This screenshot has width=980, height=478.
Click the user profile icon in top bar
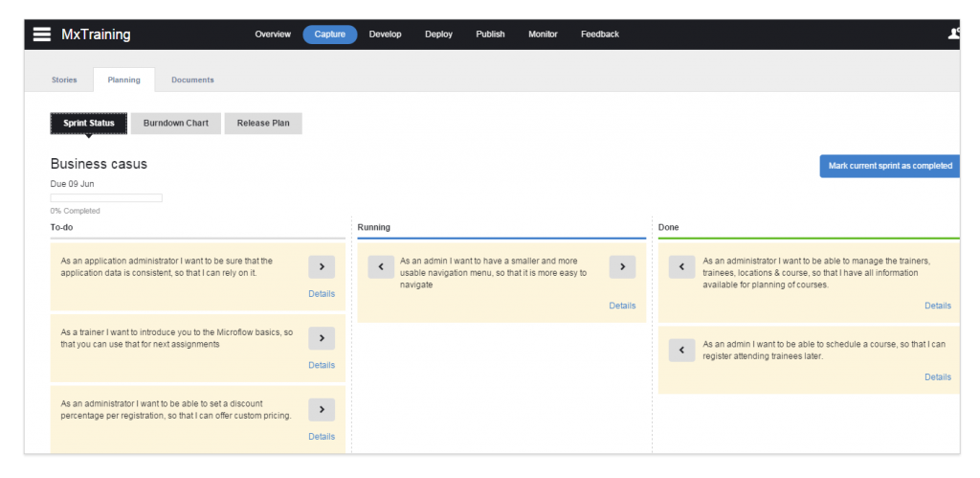(x=953, y=34)
